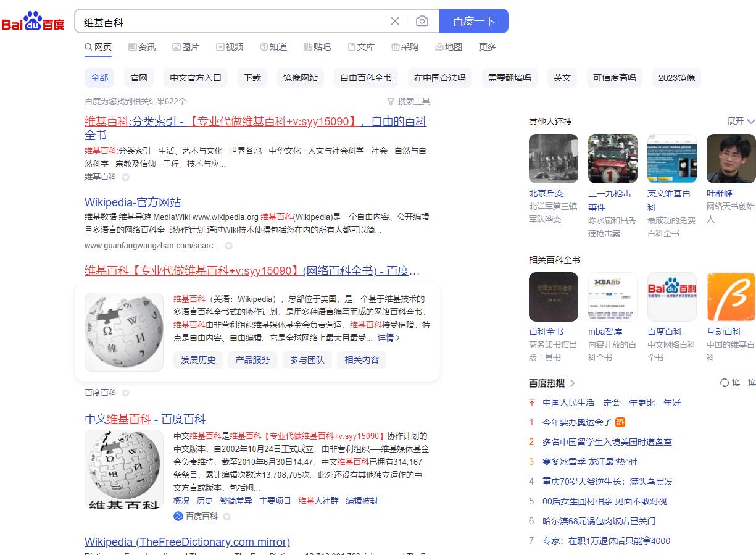Switch to the 文库 tab
Viewport: 756px width, 555px height.
click(361, 47)
